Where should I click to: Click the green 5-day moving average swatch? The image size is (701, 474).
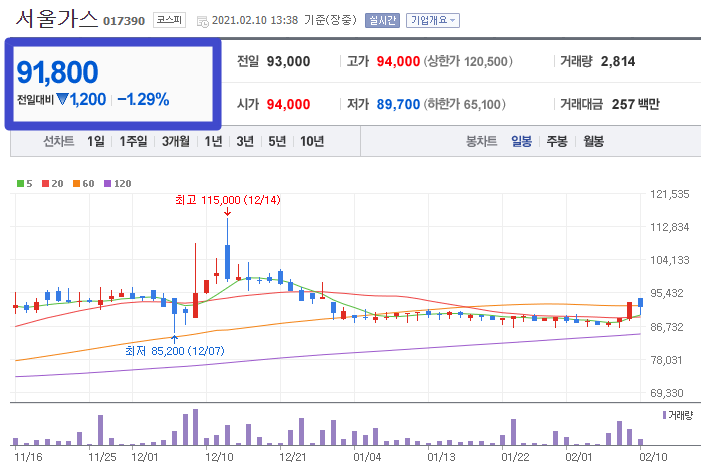click(20, 183)
